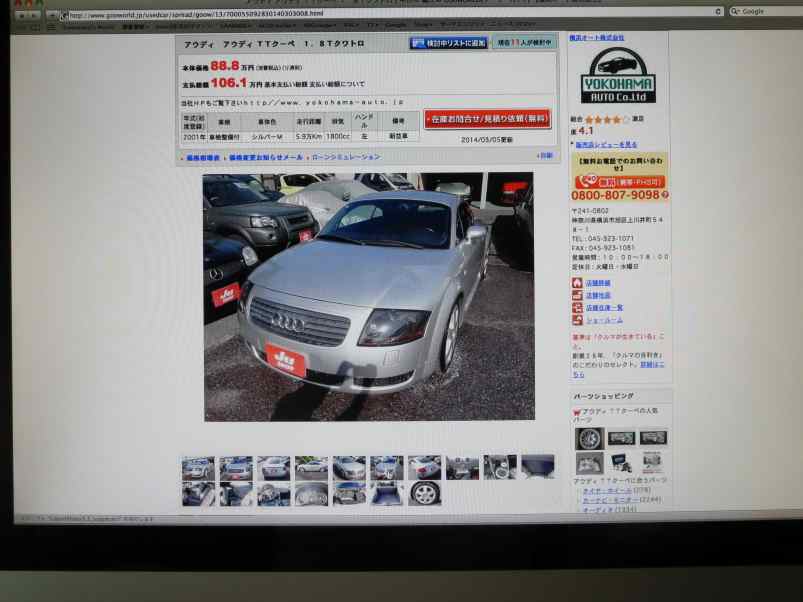Select the last dark blue thumbnail in top row
Viewport: 803px width, 602px height.
point(538,467)
